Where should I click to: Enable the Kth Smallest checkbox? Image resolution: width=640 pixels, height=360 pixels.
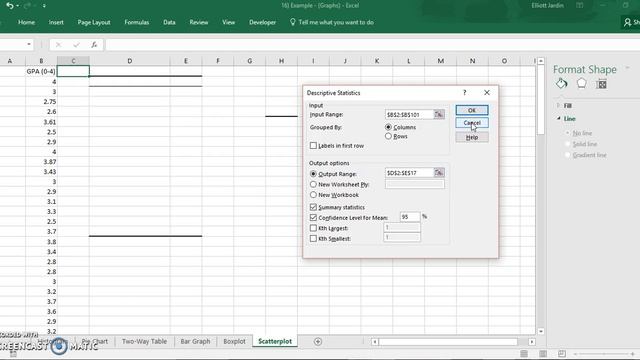tap(313, 238)
